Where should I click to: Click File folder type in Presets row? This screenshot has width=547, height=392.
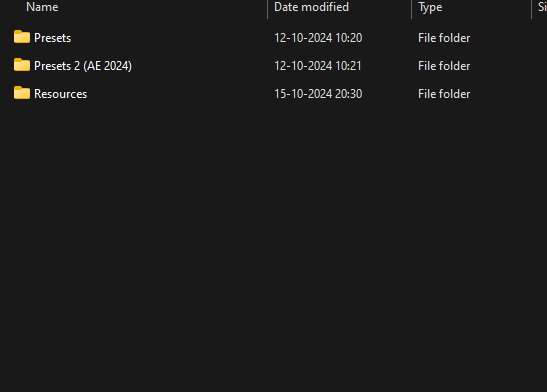point(444,38)
